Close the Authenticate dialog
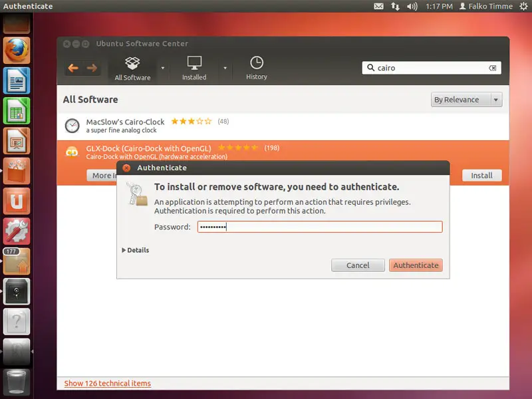 pos(126,168)
